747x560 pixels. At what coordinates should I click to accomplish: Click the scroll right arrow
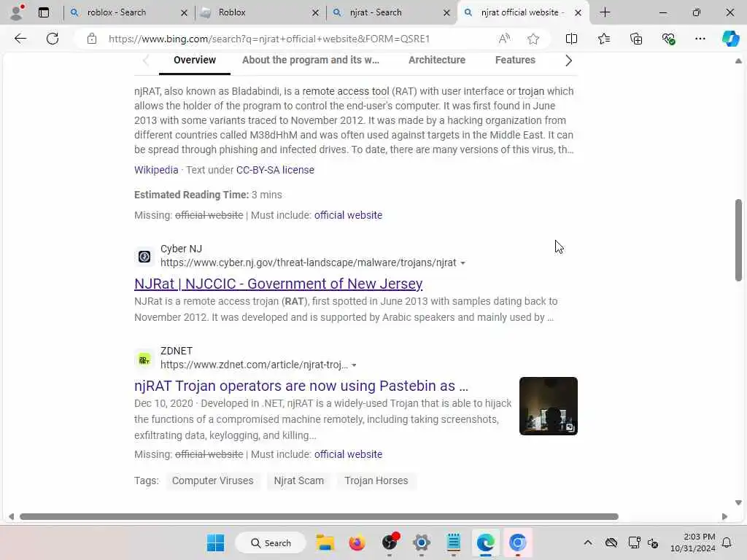click(x=724, y=517)
